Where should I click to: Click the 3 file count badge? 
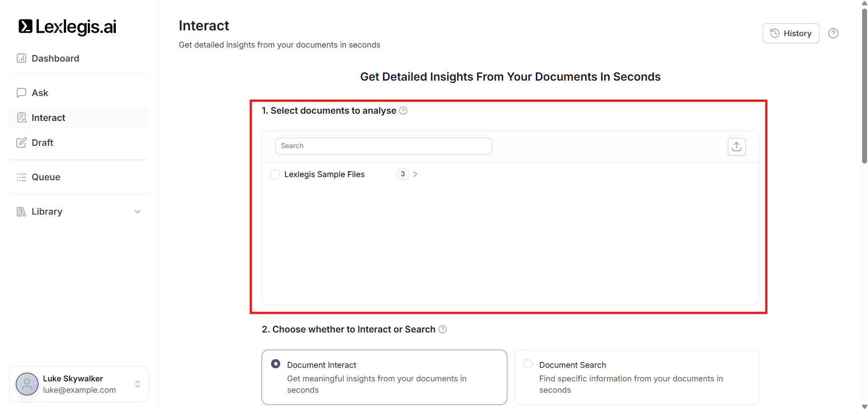click(402, 174)
